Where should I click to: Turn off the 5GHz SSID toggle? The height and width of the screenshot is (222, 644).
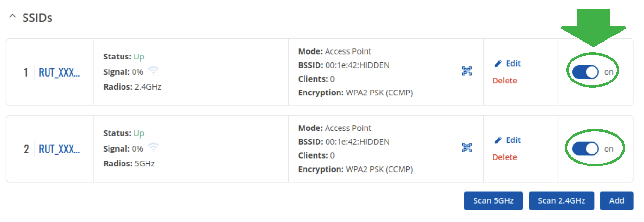pyautogui.click(x=585, y=149)
